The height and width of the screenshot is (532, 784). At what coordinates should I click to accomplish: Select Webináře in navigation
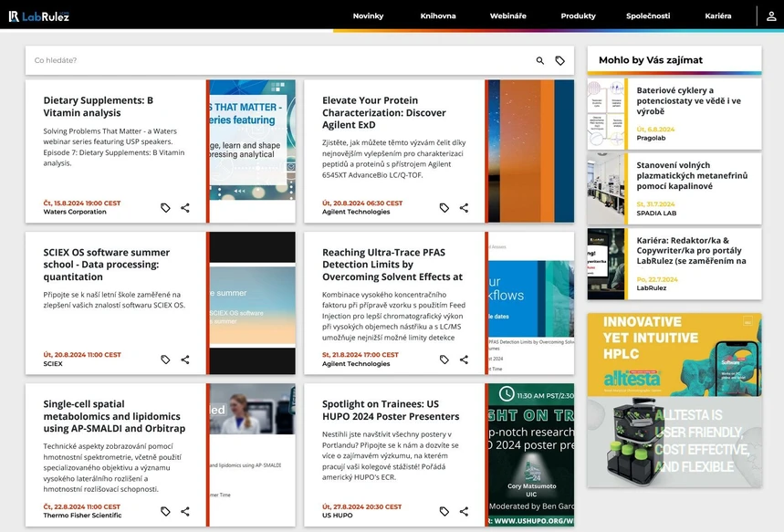(x=508, y=16)
